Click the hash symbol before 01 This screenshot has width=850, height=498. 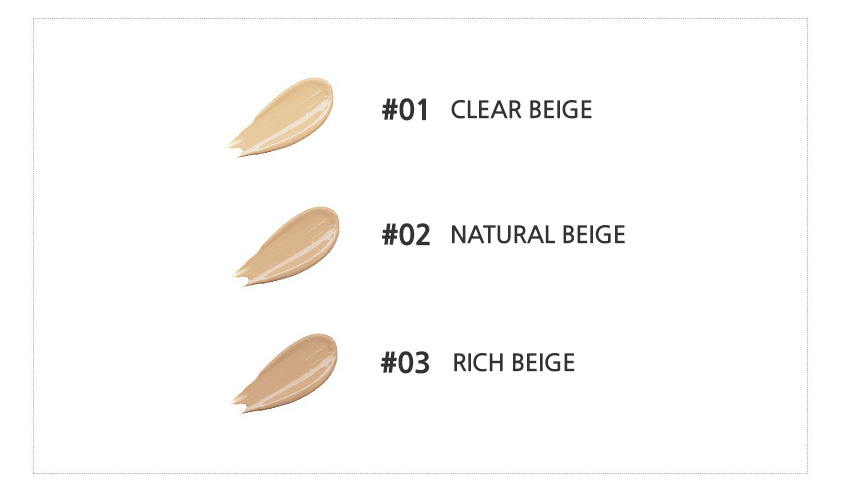coord(390,109)
